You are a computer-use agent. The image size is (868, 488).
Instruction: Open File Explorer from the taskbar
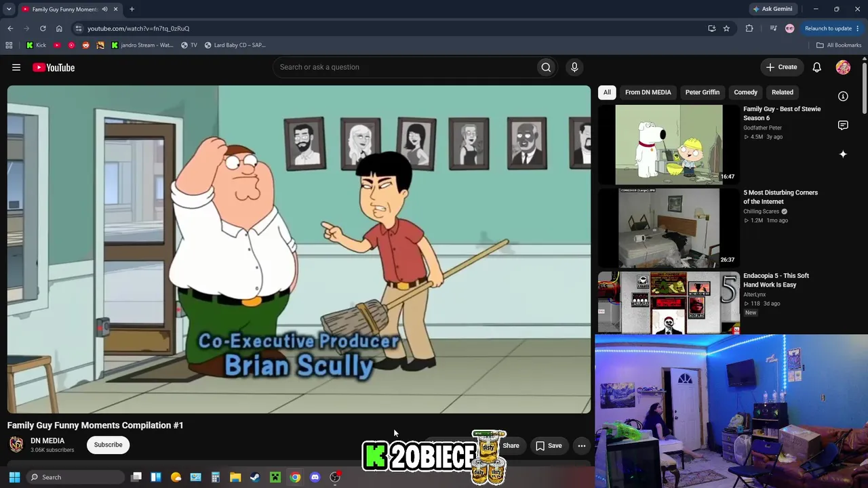[x=235, y=477]
